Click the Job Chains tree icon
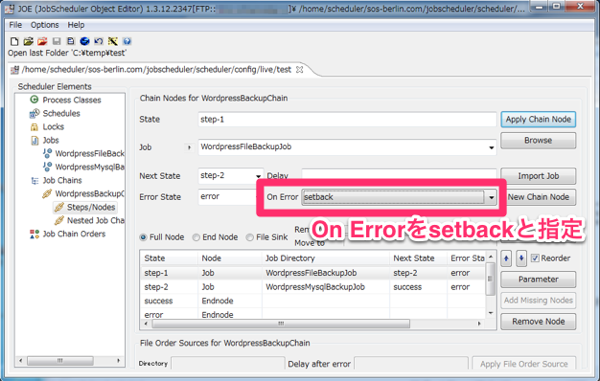The height and width of the screenshot is (381, 600). 34,181
